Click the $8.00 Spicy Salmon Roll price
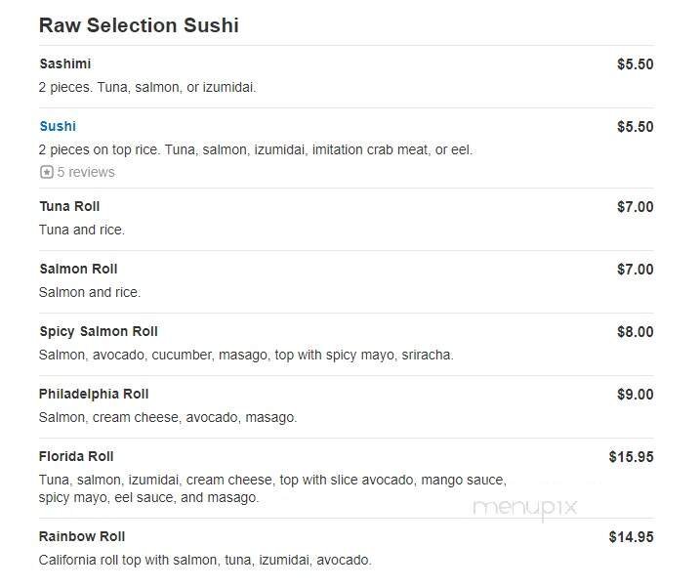Screen dimensions: 700x588 [x=635, y=331]
